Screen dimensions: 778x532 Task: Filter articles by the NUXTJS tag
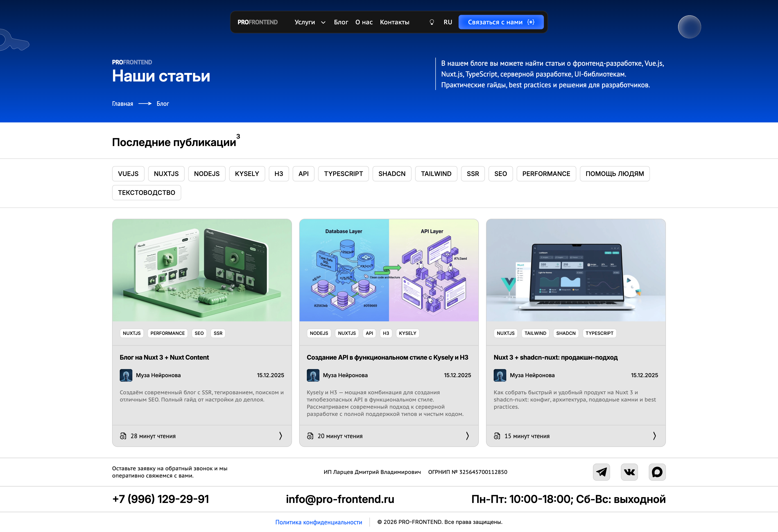pyautogui.click(x=166, y=174)
